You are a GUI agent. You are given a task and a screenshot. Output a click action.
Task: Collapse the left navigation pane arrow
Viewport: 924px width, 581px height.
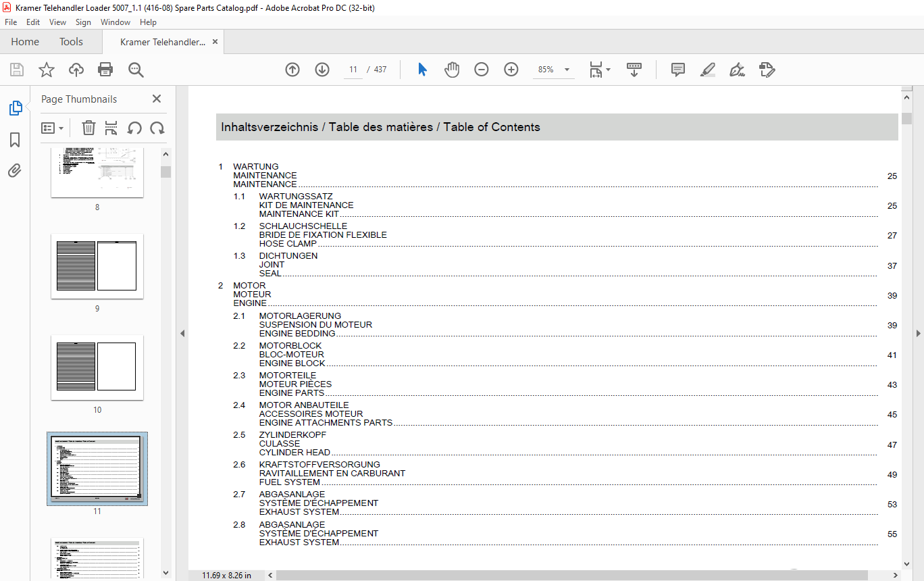pos(182,333)
